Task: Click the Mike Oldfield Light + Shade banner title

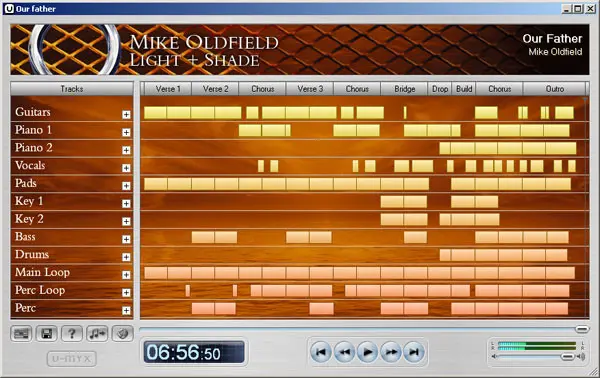Action: click(204, 51)
